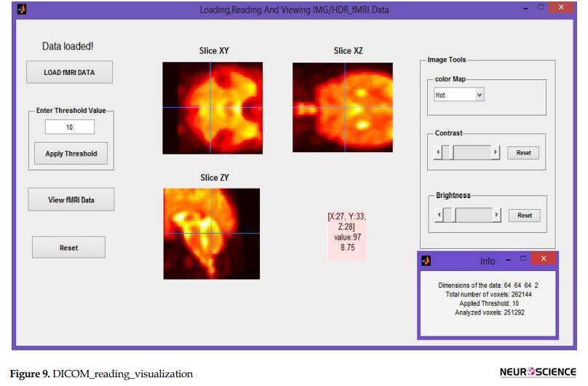Click the Contrast slider left arrow
The height and width of the screenshot is (386, 588).
pos(437,152)
